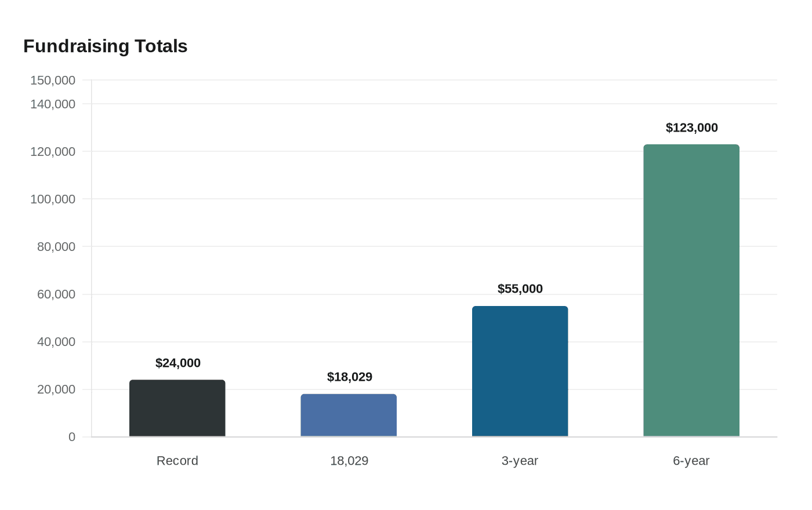This screenshot has width=812, height=510.
Task: Click the Fundraising Totals chart title
Action: pyautogui.click(x=105, y=46)
